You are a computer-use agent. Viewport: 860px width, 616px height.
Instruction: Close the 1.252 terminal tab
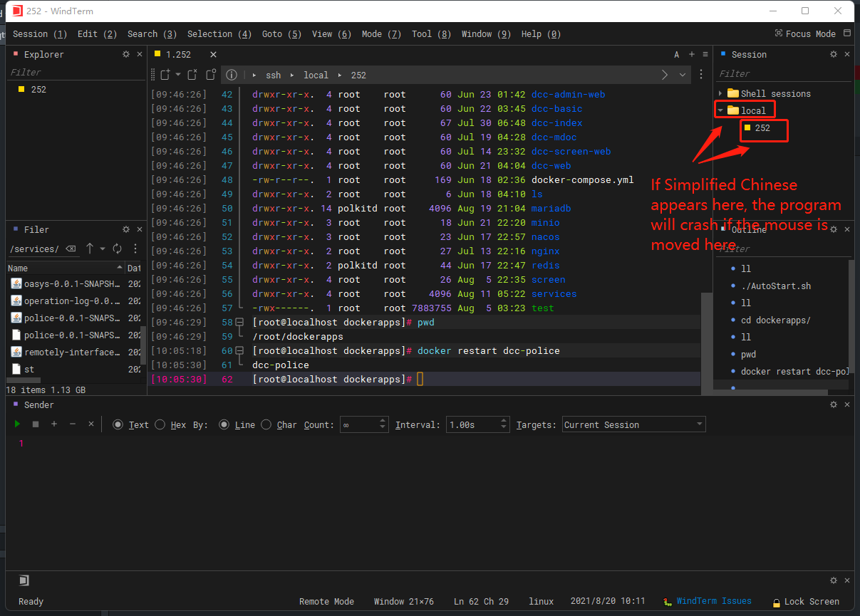pos(213,54)
